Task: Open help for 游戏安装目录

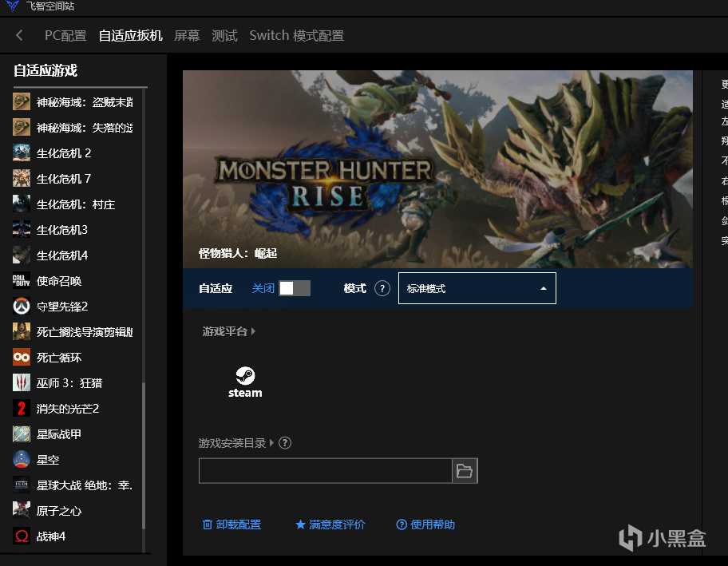Action: pos(285,442)
